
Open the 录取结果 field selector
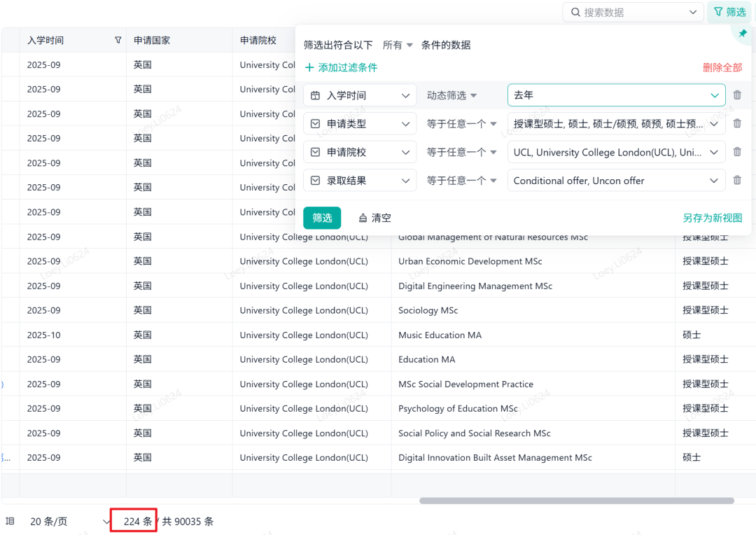click(x=360, y=181)
